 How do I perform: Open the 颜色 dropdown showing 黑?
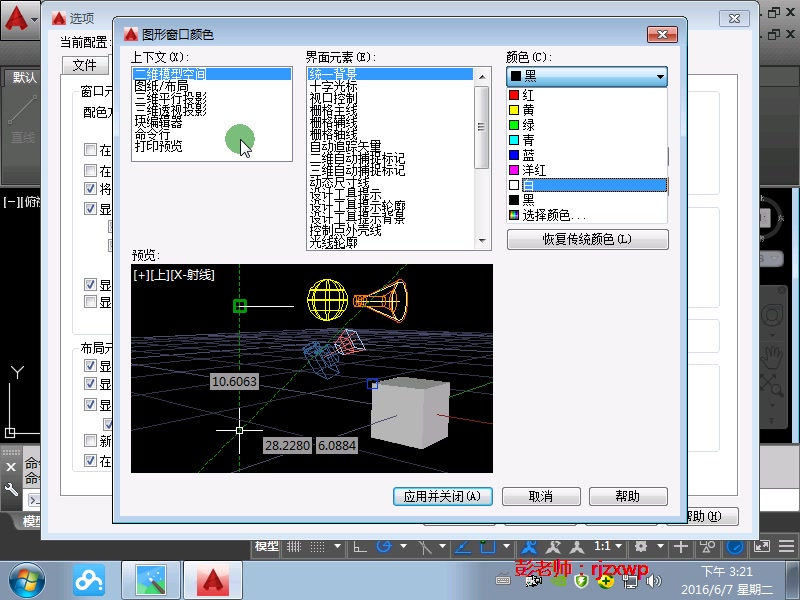coord(588,77)
